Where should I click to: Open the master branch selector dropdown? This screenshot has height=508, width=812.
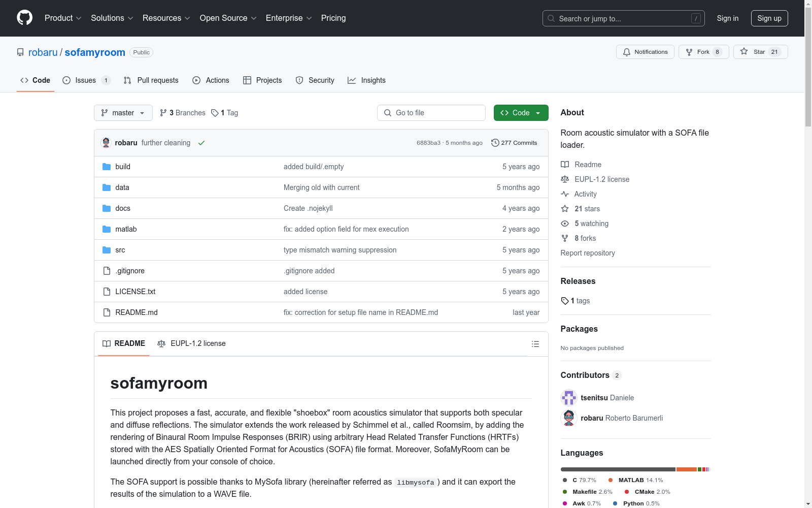pyautogui.click(x=123, y=113)
